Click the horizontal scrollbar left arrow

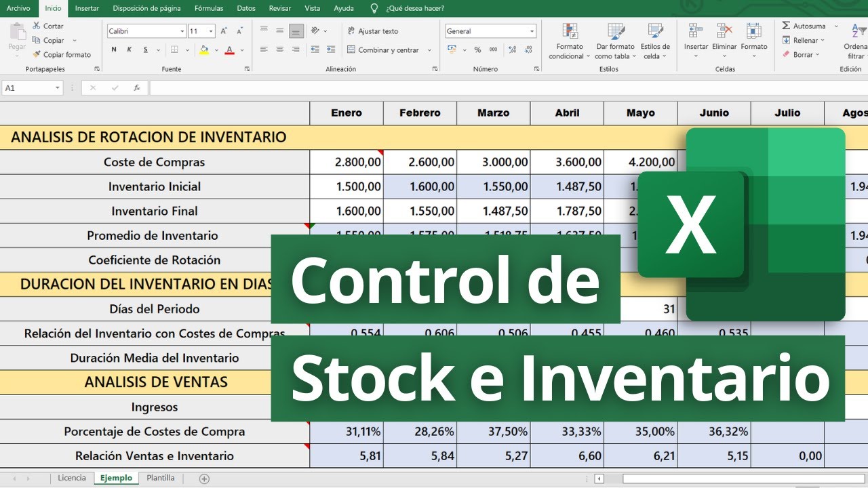(x=599, y=479)
